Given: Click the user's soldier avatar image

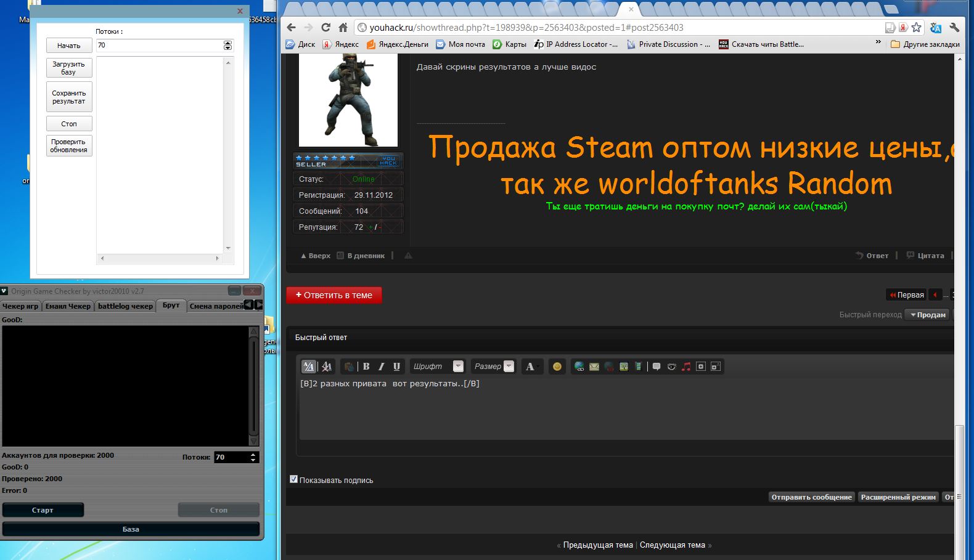Looking at the screenshot, I should coord(348,100).
